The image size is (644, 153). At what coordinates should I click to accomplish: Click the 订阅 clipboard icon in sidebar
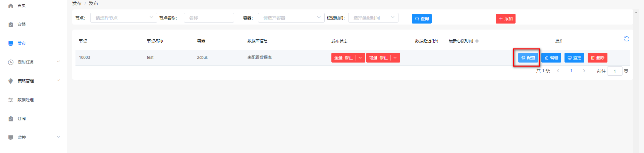click(x=11, y=119)
